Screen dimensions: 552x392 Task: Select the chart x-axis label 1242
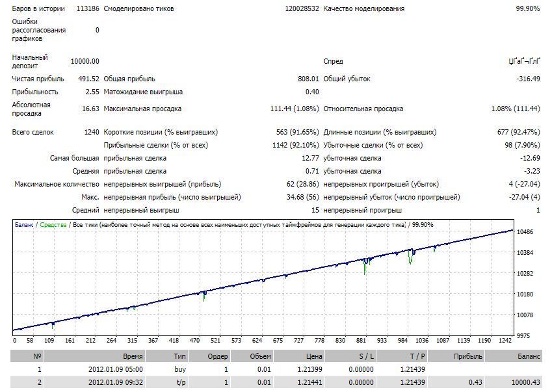pyautogui.click(x=506, y=340)
